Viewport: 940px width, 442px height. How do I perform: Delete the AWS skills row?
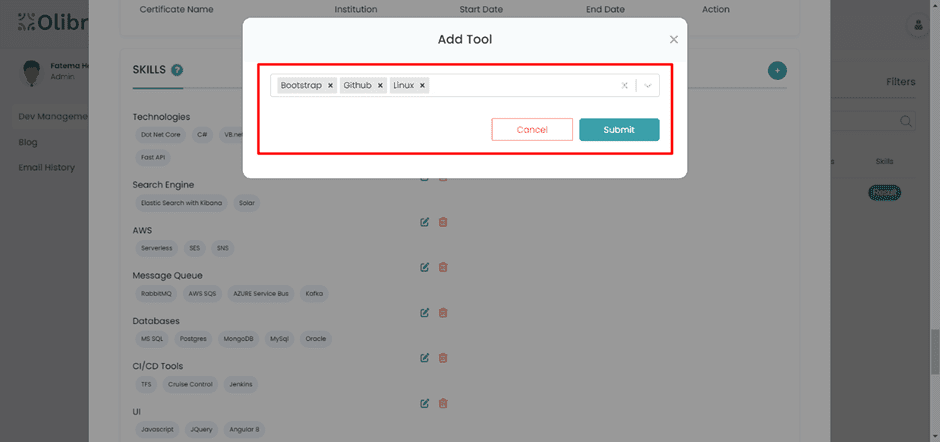pyautogui.click(x=443, y=222)
